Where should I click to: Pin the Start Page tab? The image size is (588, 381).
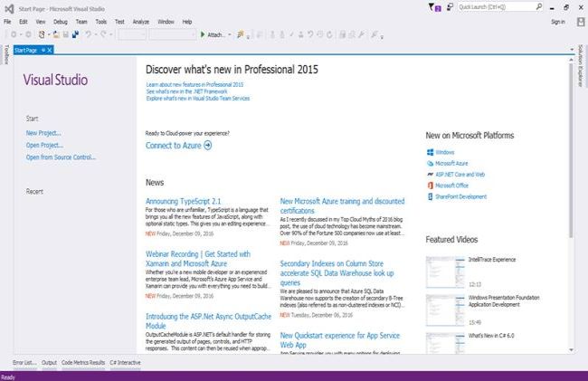(x=43, y=50)
